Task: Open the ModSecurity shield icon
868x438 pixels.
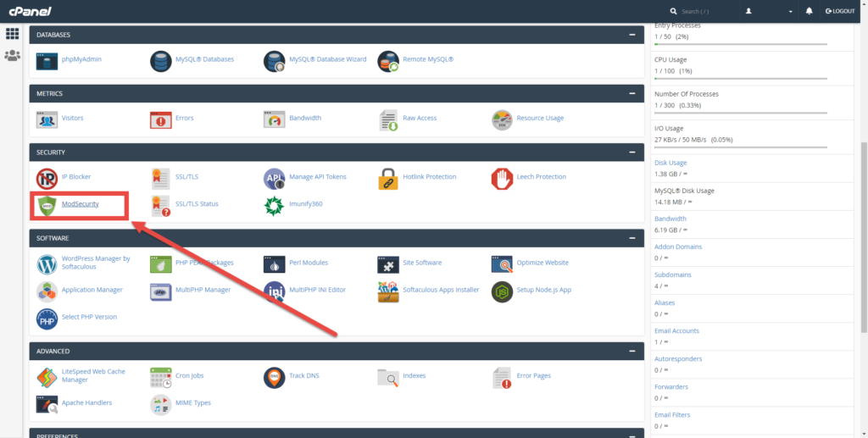Action: [47, 205]
